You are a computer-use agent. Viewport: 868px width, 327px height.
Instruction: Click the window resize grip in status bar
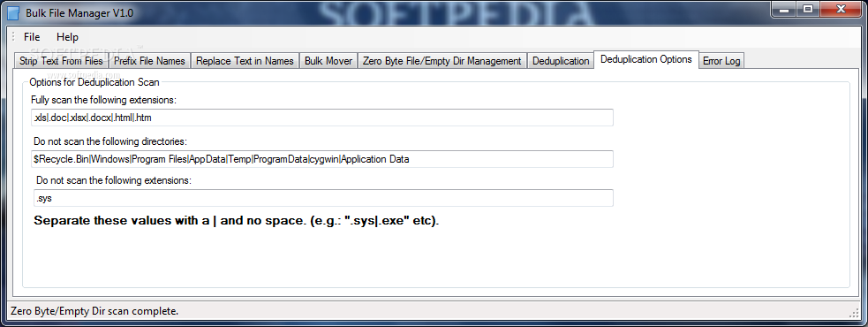[x=854, y=313]
